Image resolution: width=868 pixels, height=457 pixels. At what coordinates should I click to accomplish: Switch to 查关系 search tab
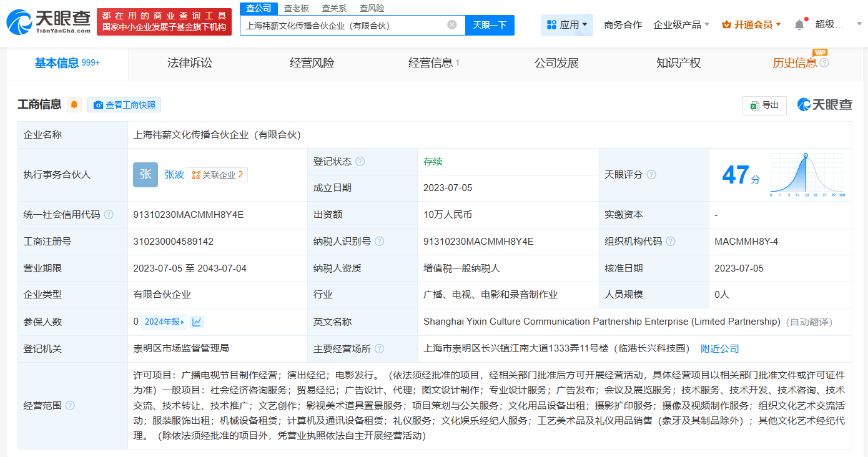pyautogui.click(x=334, y=8)
